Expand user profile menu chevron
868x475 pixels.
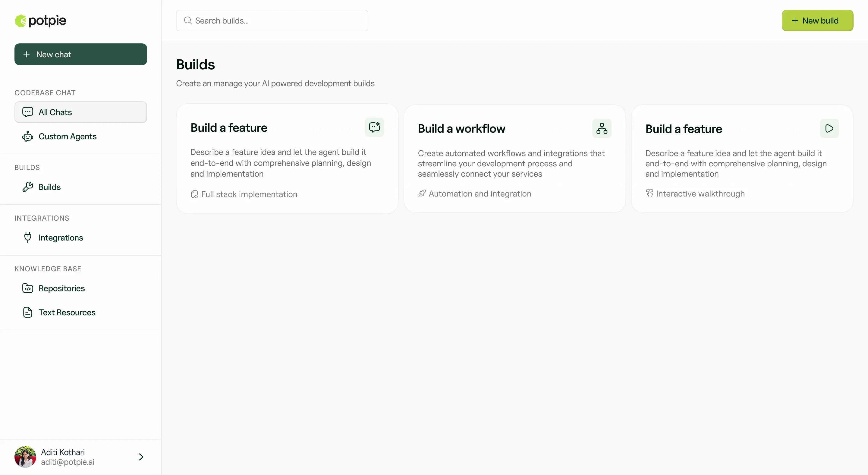[x=141, y=457]
